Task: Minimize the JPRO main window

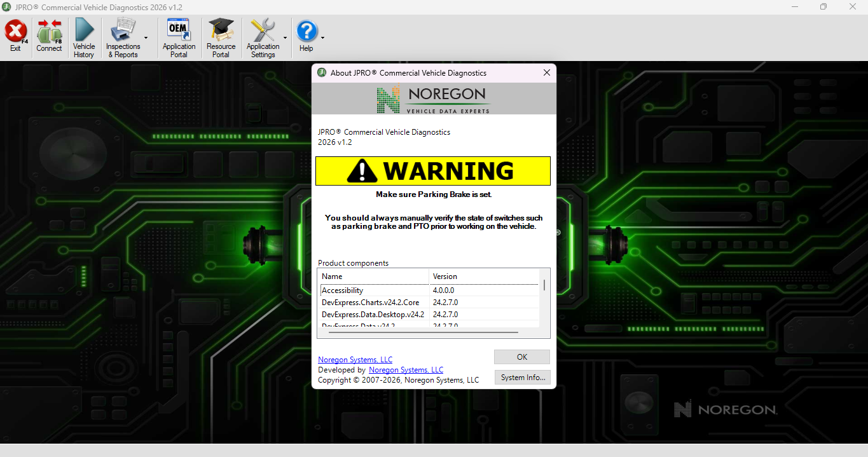Action: coord(795,7)
